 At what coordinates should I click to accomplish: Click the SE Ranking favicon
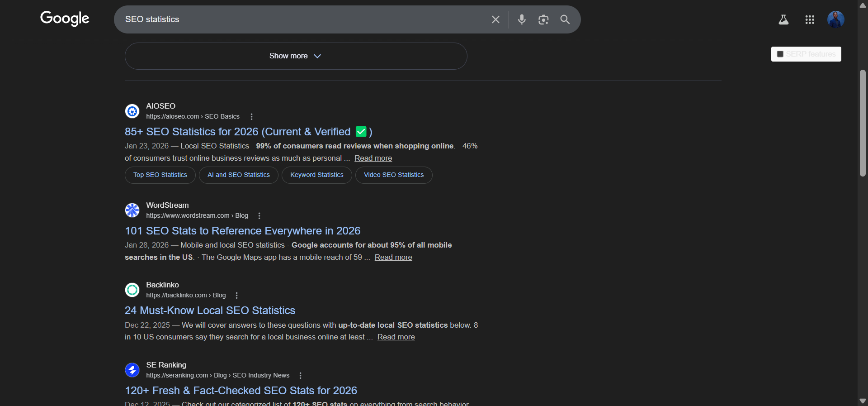coord(132,370)
